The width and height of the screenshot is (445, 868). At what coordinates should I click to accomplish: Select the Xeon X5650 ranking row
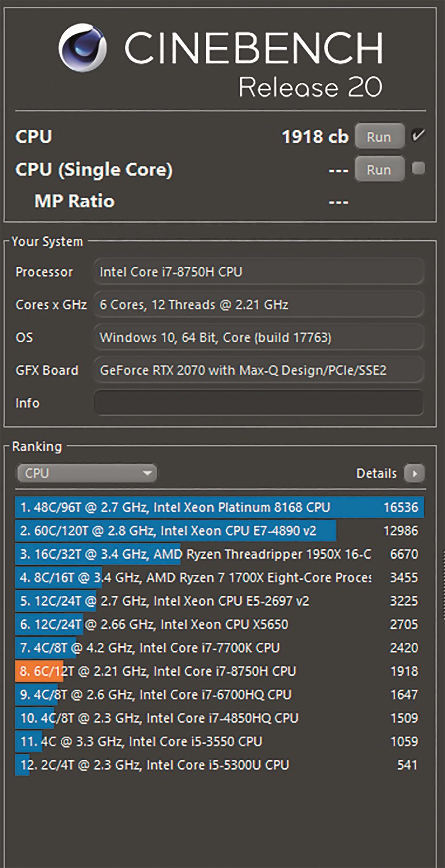pyautogui.click(x=219, y=625)
